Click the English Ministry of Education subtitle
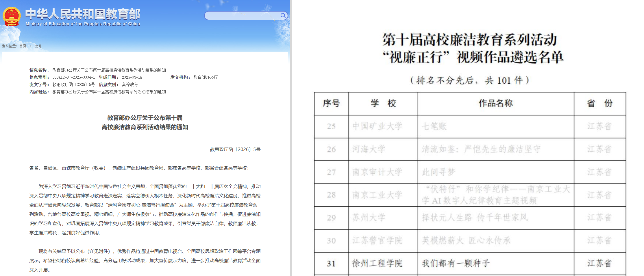Viewport: 644px width, 276px height. pyautogui.click(x=83, y=24)
